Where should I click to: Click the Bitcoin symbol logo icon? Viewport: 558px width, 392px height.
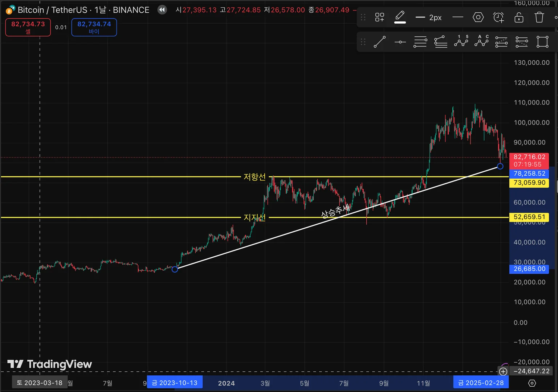10,10
